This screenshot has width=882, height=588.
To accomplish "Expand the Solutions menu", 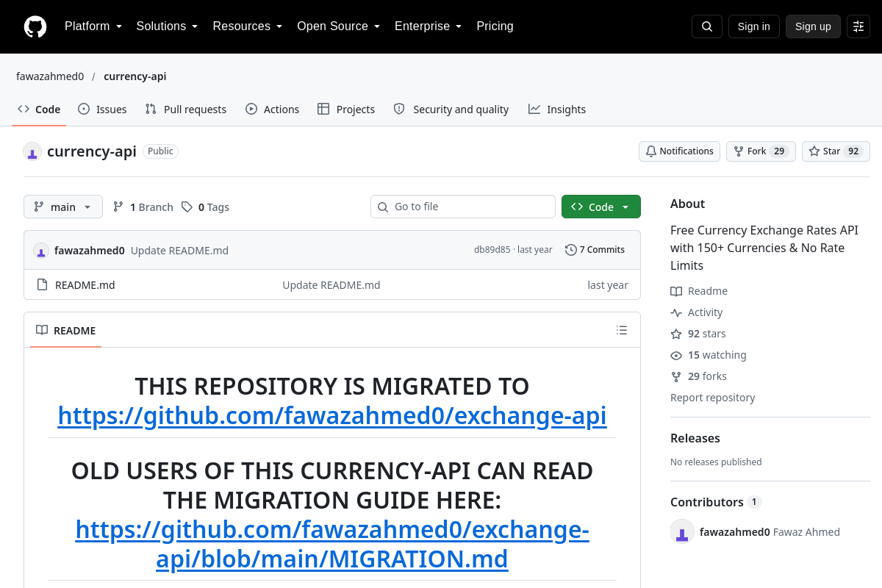I will point(168,26).
